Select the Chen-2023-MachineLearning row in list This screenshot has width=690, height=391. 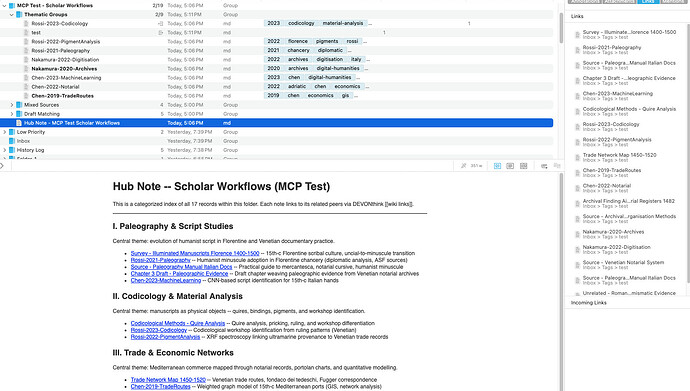tap(276, 77)
